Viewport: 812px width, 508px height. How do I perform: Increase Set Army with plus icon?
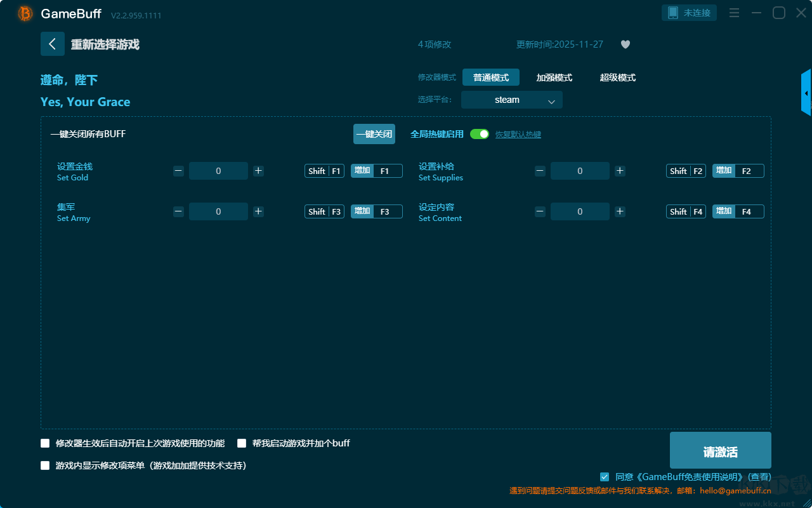pos(258,211)
